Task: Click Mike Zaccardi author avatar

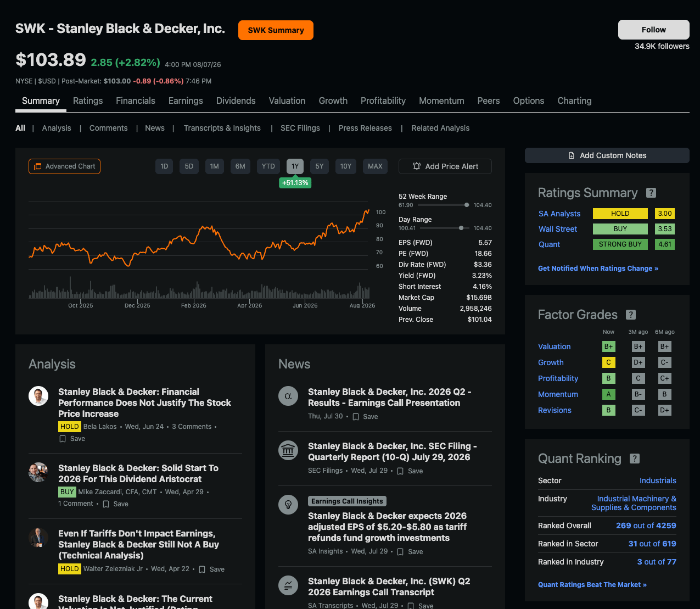Action: (38, 472)
